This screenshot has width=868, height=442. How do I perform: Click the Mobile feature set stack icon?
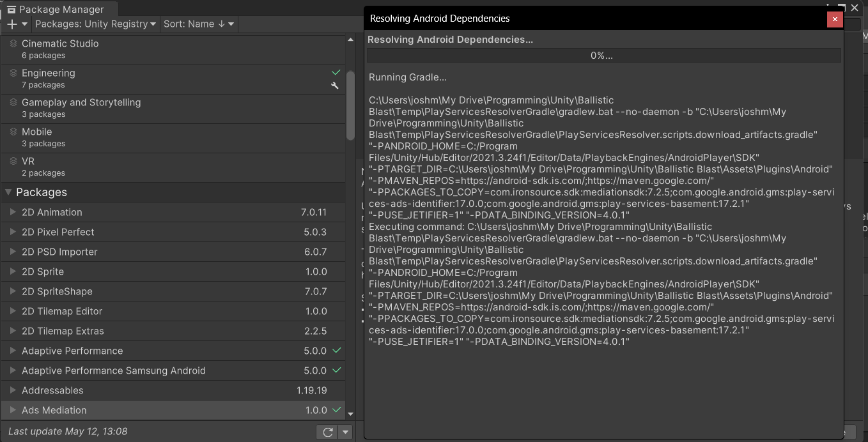(x=13, y=132)
